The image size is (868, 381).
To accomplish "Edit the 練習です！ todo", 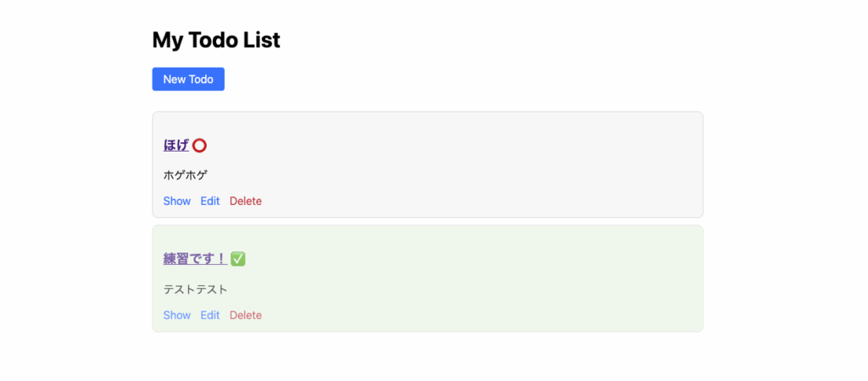I will pyautogui.click(x=210, y=316).
